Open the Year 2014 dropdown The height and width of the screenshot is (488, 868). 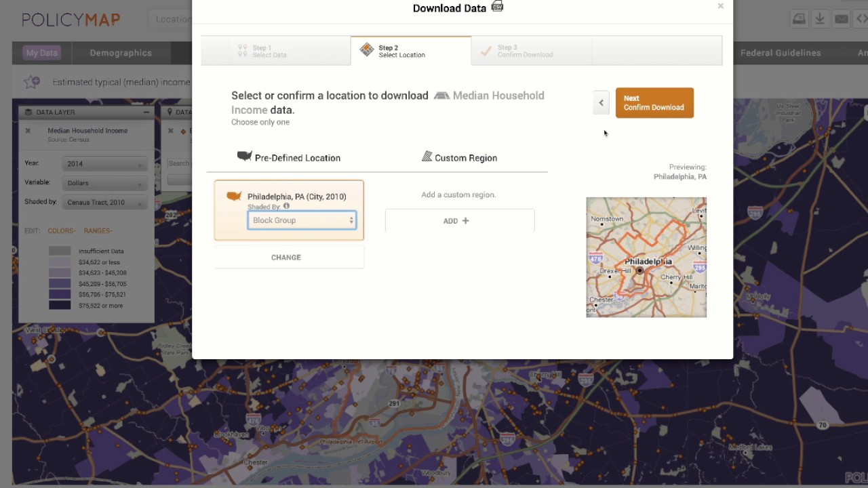[x=104, y=163]
